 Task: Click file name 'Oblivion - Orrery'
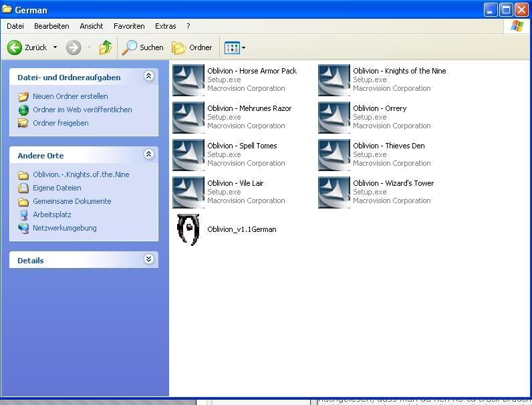380,108
